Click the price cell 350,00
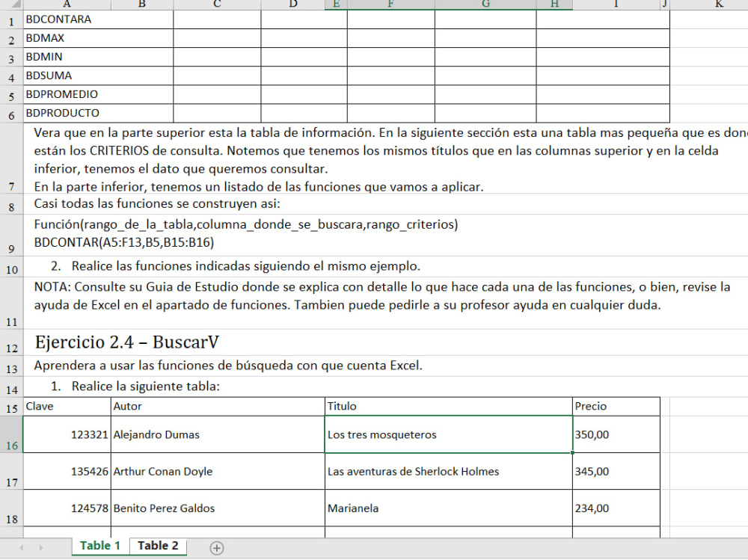The height and width of the screenshot is (560, 748). (616, 434)
